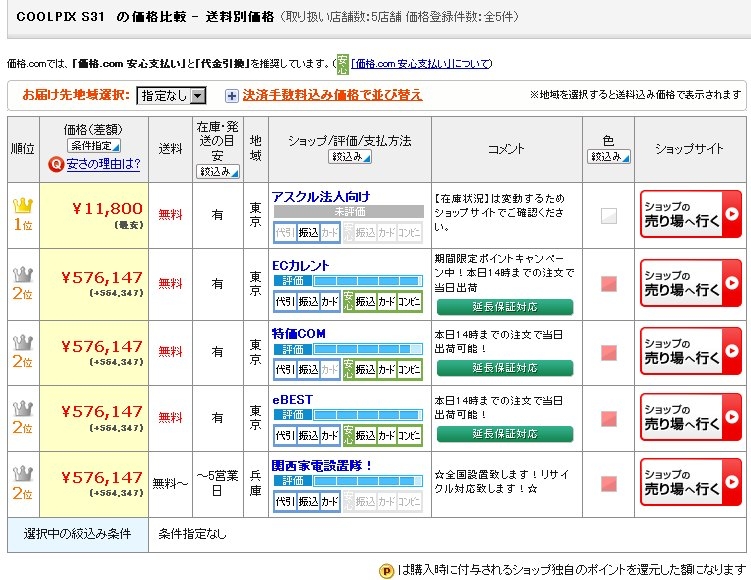
Task: Select the white color swatch for アスクル法人向け
Action: 609,216
